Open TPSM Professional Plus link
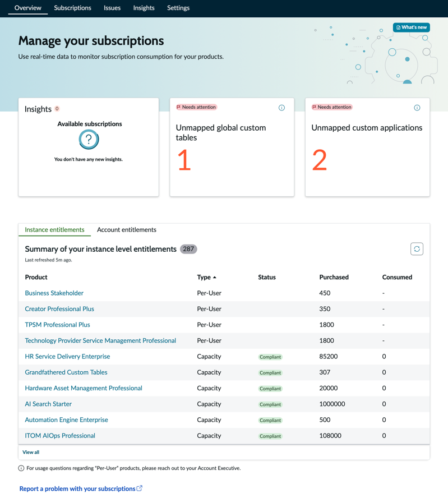The width and height of the screenshot is (448, 503). pos(57,325)
